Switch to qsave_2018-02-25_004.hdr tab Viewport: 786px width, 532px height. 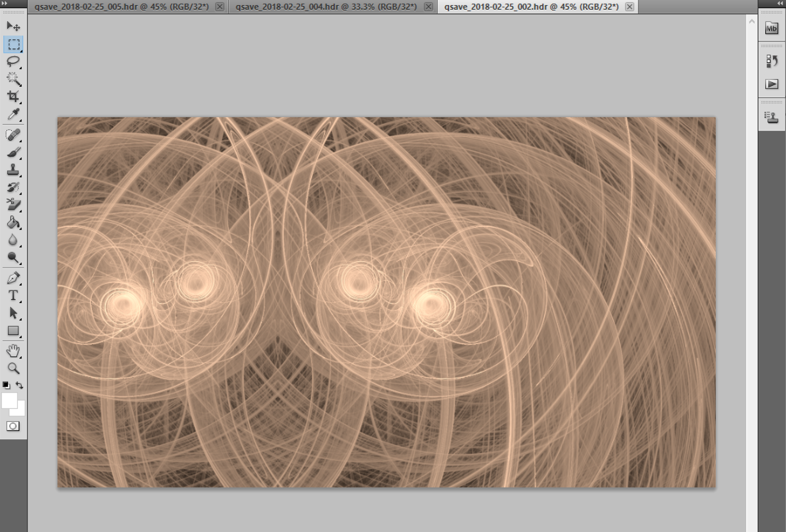tap(326, 7)
